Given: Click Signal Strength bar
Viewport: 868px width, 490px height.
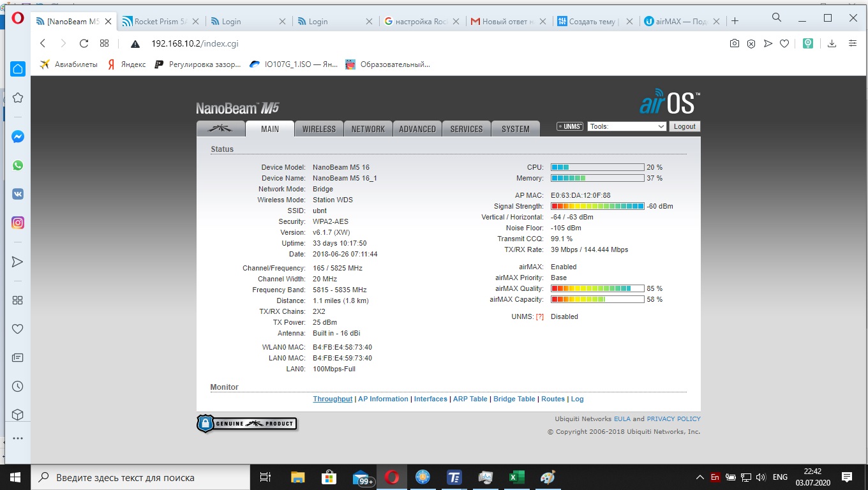Looking at the screenshot, I should (597, 206).
